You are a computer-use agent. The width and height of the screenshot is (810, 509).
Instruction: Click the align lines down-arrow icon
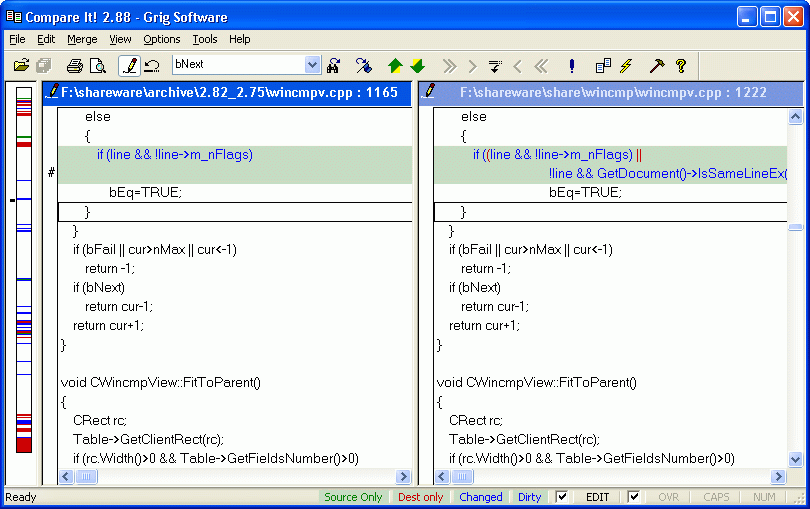click(x=495, y=66)
